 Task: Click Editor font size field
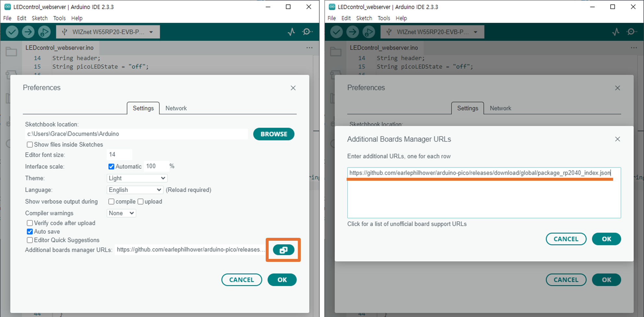(x=119, y=154)
